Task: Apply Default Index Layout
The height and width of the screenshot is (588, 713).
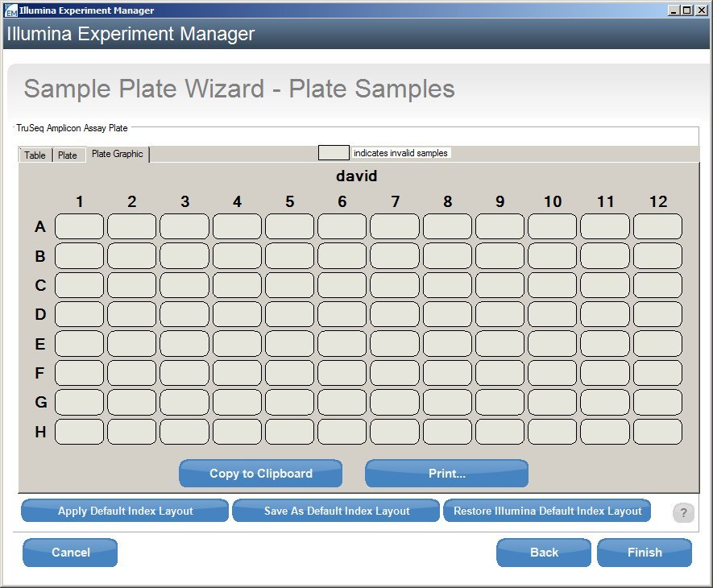Action: (125, 511)
